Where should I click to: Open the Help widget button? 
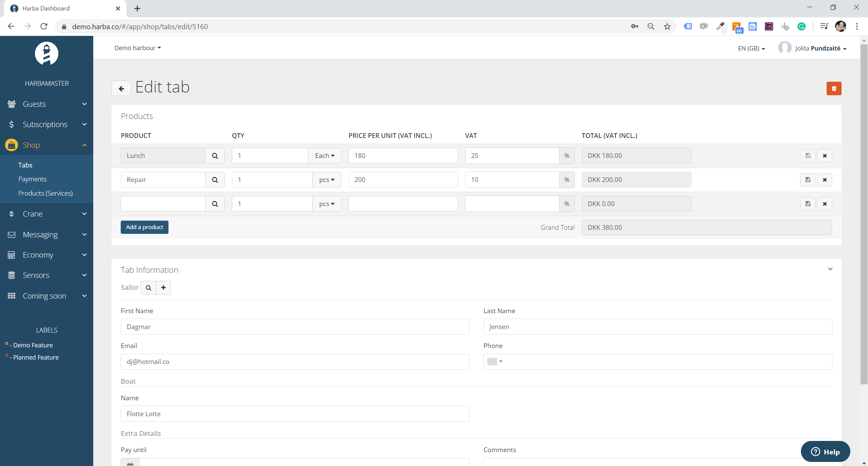pyautogui.click(x=825, y=451)
